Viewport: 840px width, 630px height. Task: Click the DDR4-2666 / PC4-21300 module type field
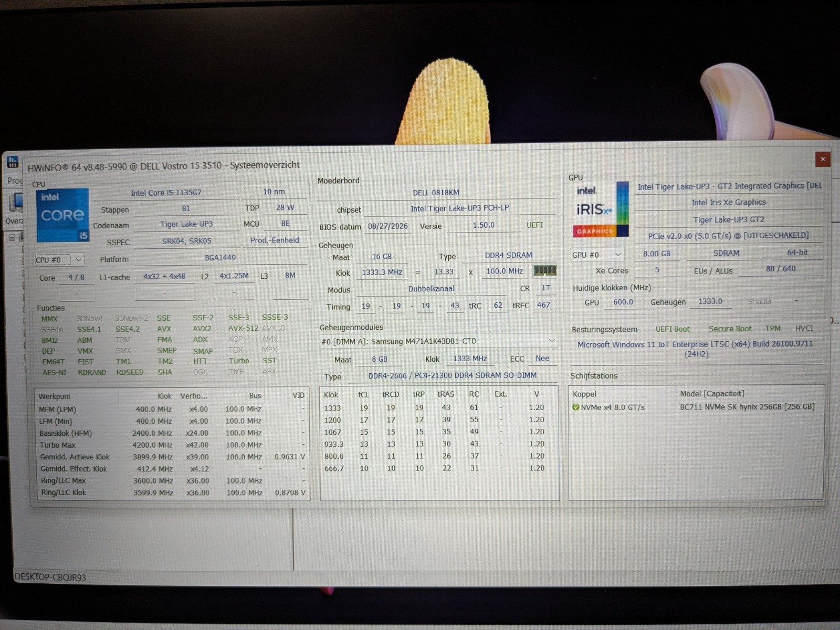click(452, 376)
